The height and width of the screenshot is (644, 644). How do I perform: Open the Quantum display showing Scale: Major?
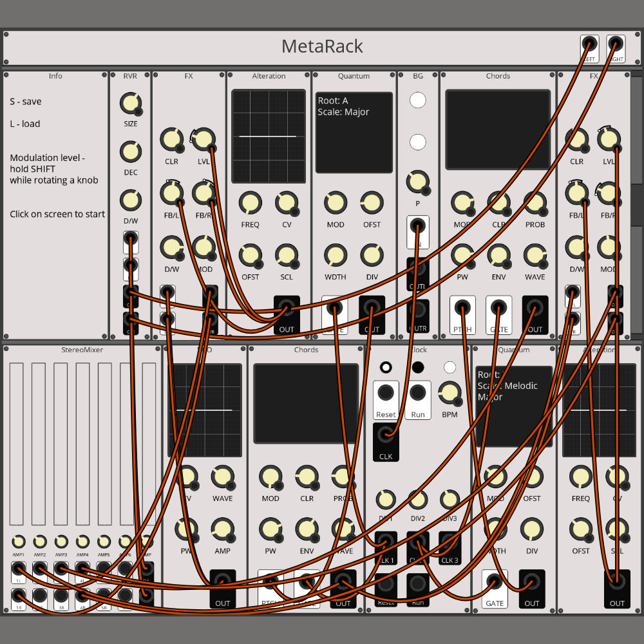pyautogui.click(x=354, y=132)
